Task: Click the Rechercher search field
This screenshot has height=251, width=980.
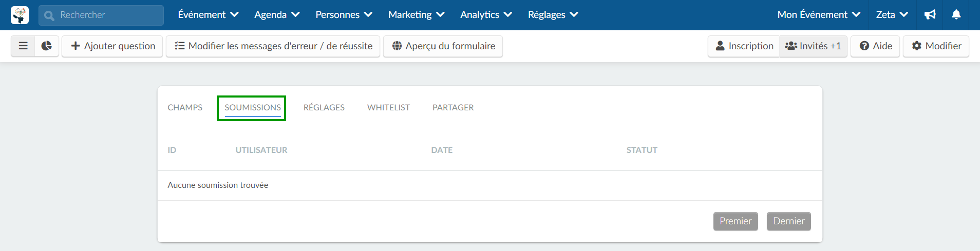Action: tap(101, 15)
